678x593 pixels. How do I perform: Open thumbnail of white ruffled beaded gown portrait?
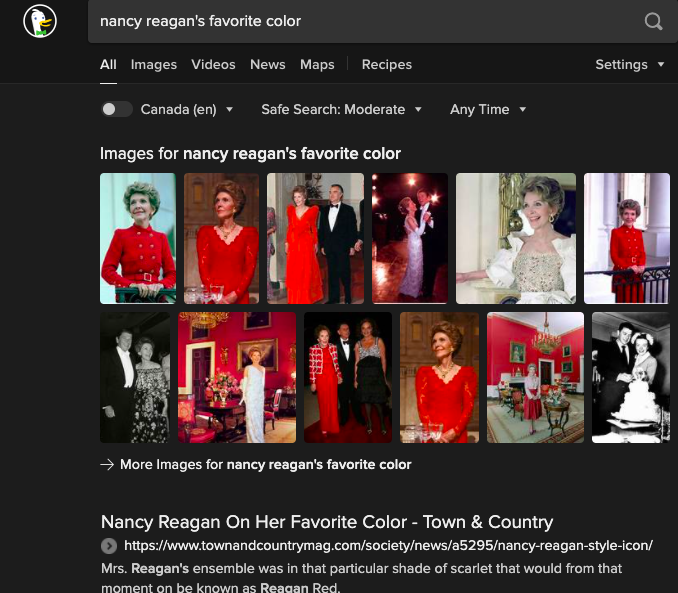516,238
